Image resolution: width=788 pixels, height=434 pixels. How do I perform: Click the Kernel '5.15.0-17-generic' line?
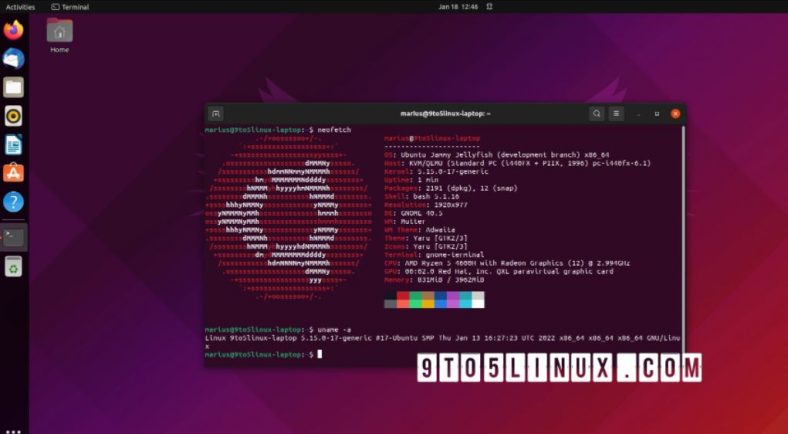[436, 172]
